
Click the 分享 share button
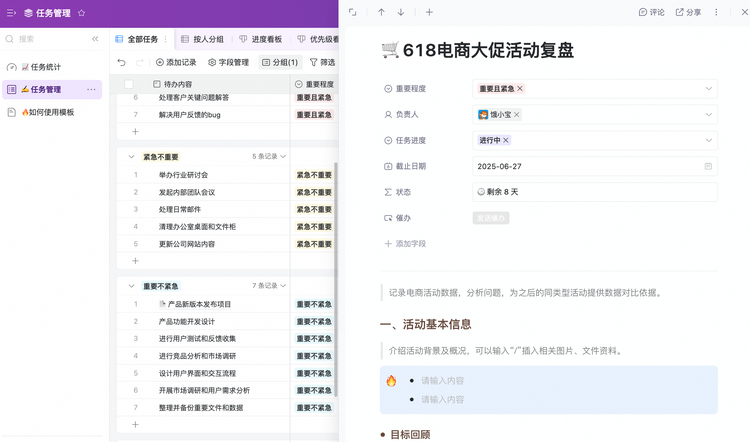[x=688, y=12]
